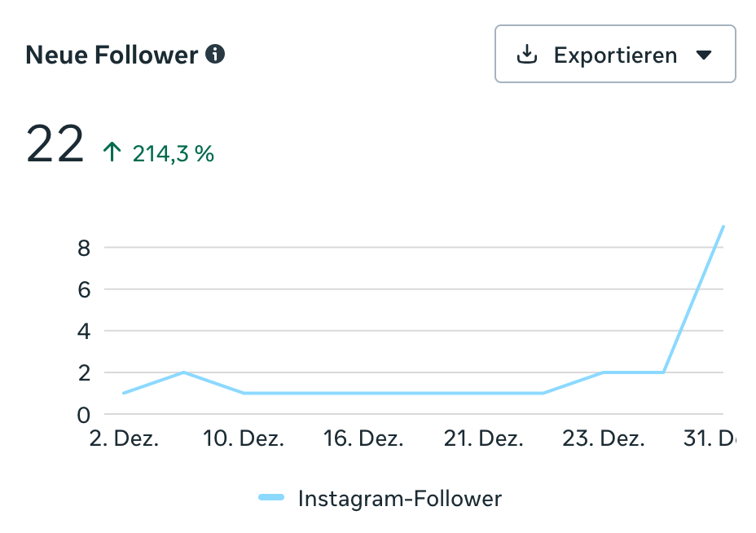The image size is (756, 533).
Task: Select the 2. Dez. axis date
Action: 123,438
